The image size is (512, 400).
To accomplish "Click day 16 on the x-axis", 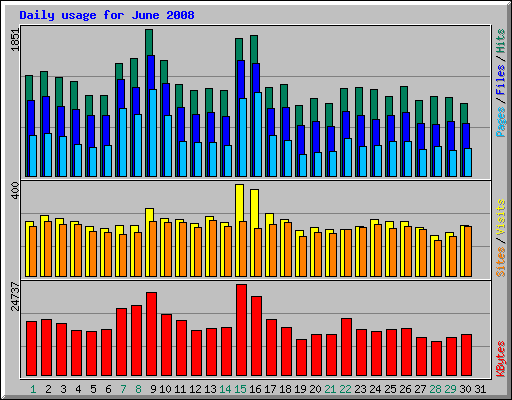I will (x=255, y=389).
